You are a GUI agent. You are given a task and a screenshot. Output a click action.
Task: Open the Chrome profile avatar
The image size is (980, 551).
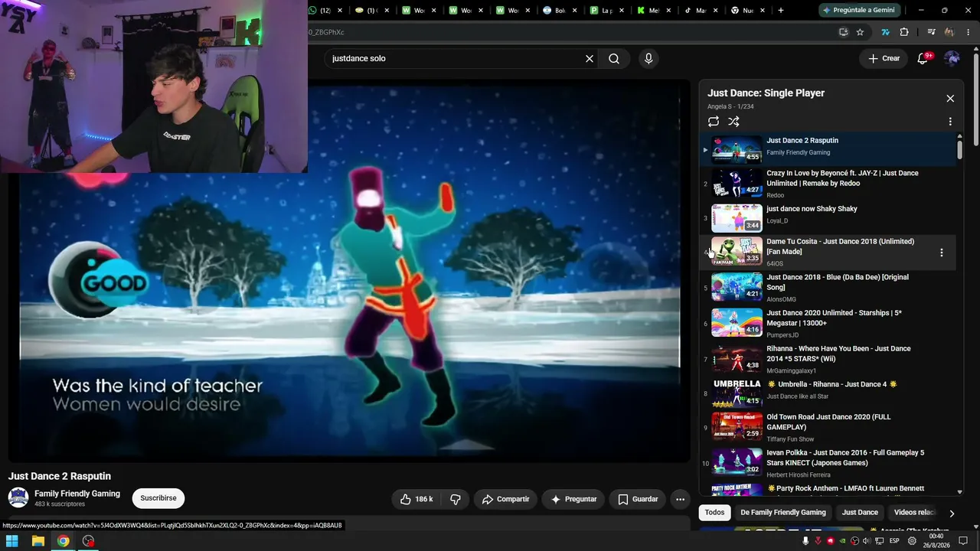pyautogui.click(x=949, y=32)
